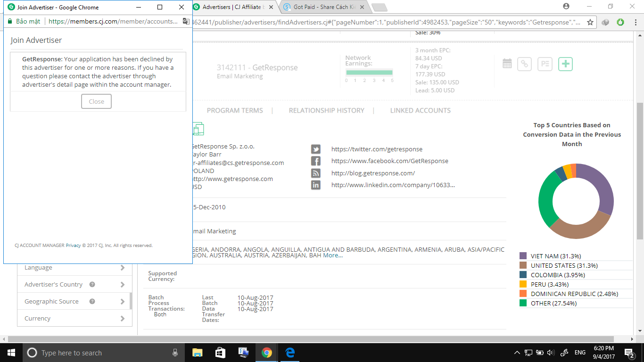The image size is (644, 362).
Task: Click the Facebook icon
Action: click(316, 161)
